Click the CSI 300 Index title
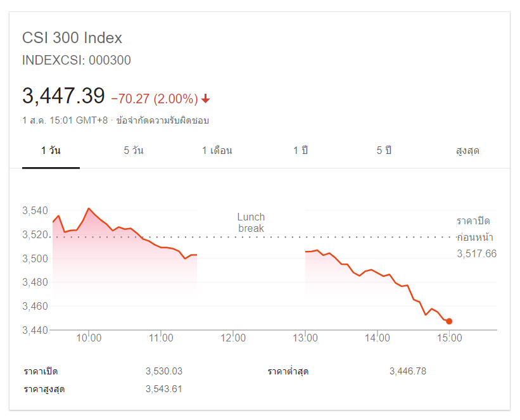 click(72, 38)
